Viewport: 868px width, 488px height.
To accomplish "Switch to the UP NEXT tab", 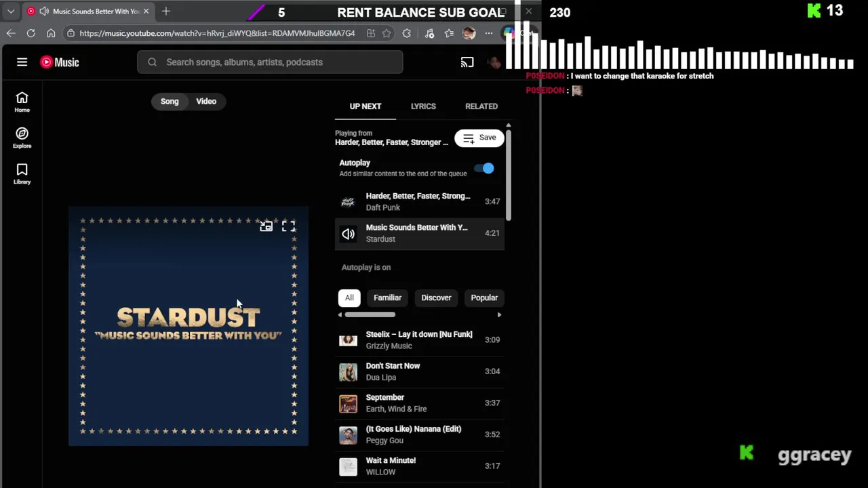I will pyautogui.click(x=366, y=106).
